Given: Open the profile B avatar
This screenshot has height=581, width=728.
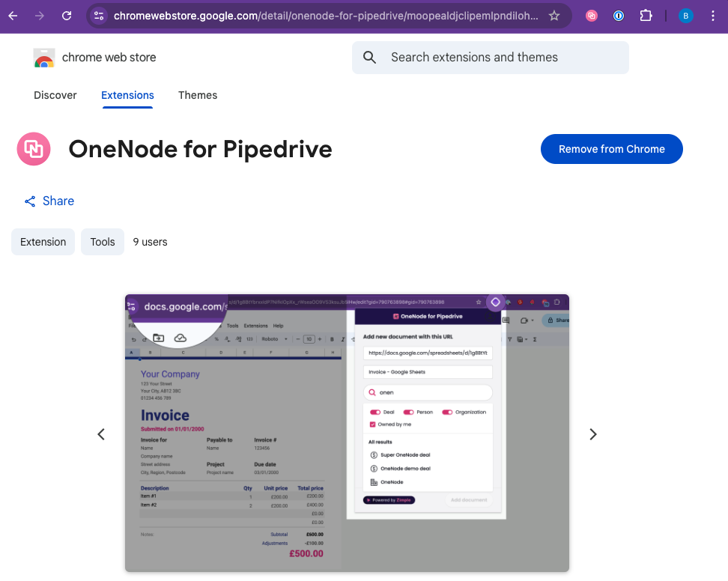Looking at the screenshot, I should [x=686, y=16].
